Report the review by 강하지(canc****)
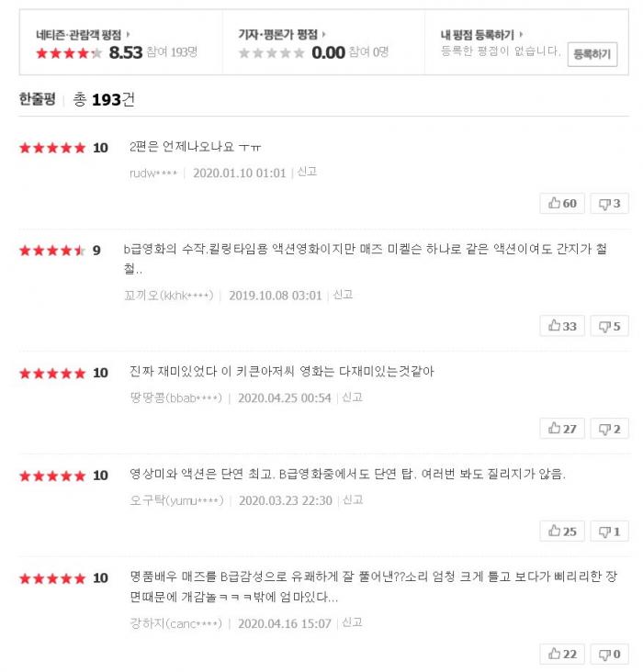Screen dimensions: 643x672 tap(352, 622)
